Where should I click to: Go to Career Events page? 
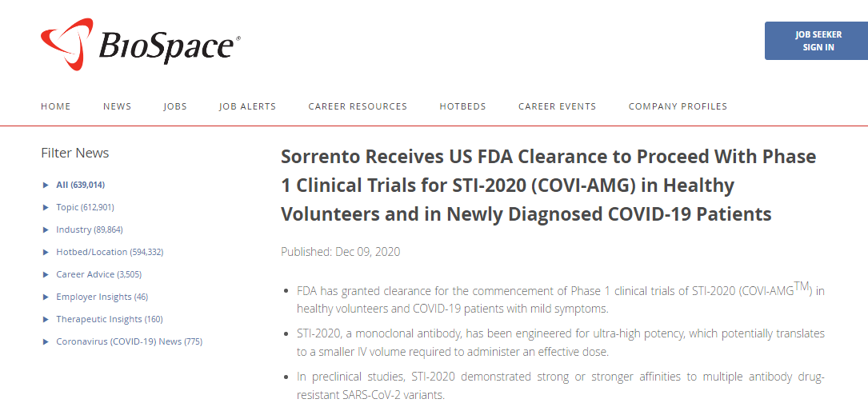[x=558, y=106]
